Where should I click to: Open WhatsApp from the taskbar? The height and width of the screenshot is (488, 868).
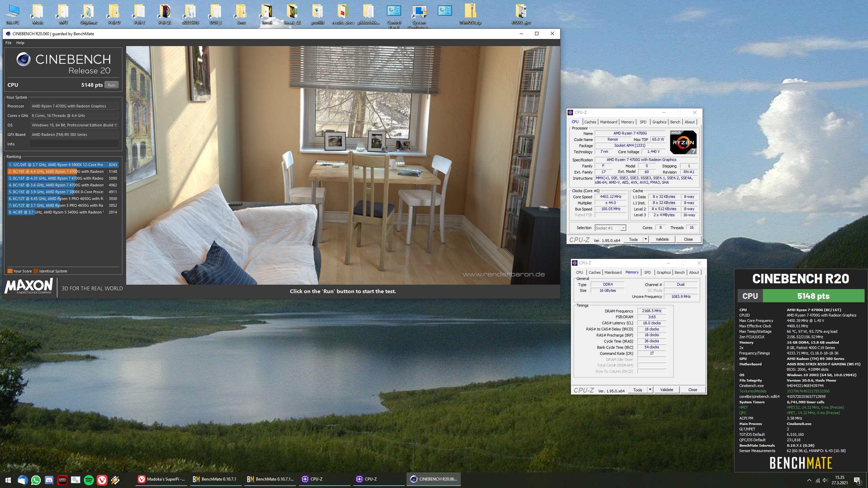36,480
